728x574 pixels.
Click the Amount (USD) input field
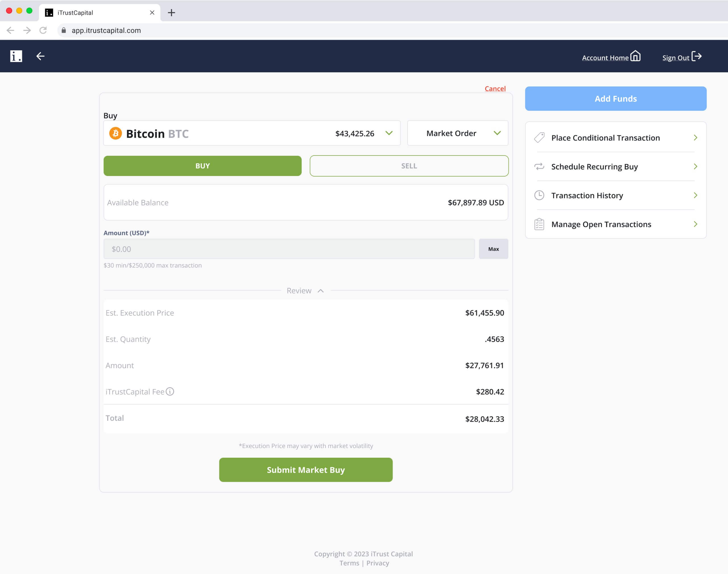289,249
